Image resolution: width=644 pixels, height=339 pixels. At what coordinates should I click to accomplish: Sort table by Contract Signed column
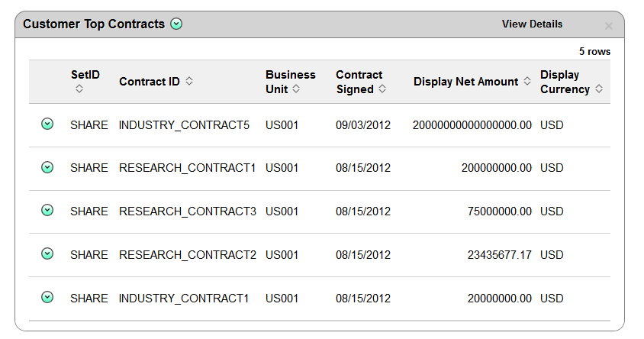coord(382,89)
